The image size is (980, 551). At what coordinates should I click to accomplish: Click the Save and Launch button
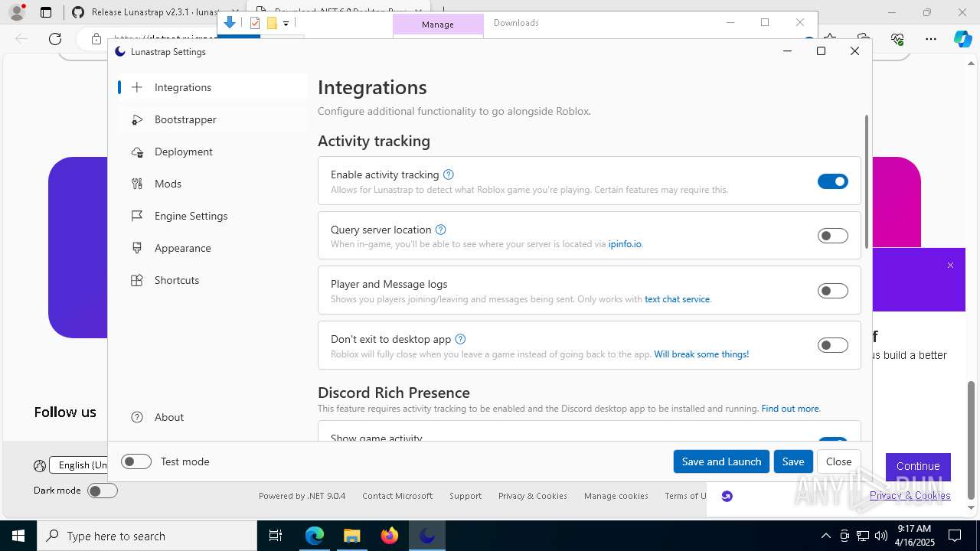pyautogui.click(x=721, y=461)
